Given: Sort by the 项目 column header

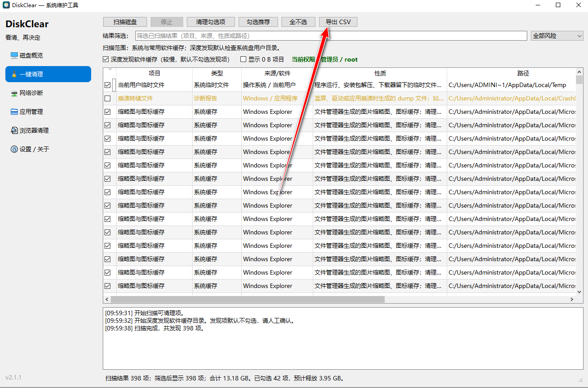Looking at the screenshot, I should (x=155, y=73).
